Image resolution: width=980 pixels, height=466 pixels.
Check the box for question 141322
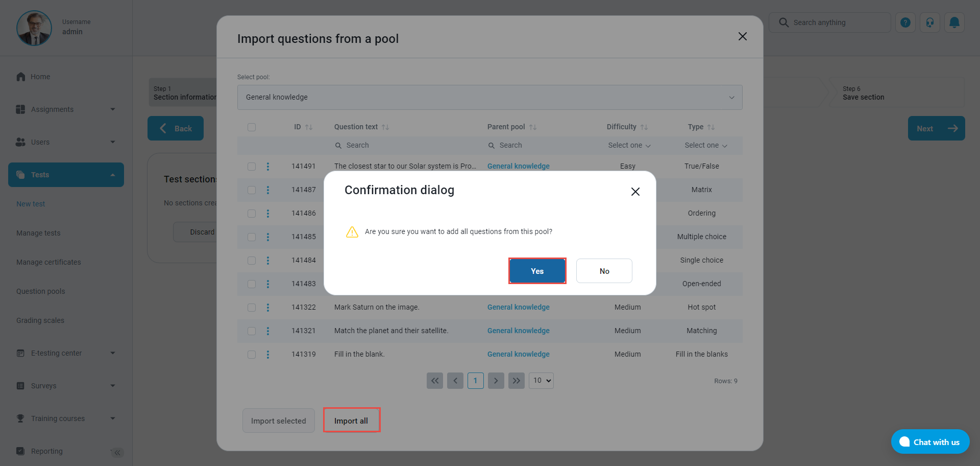[252, 307]
